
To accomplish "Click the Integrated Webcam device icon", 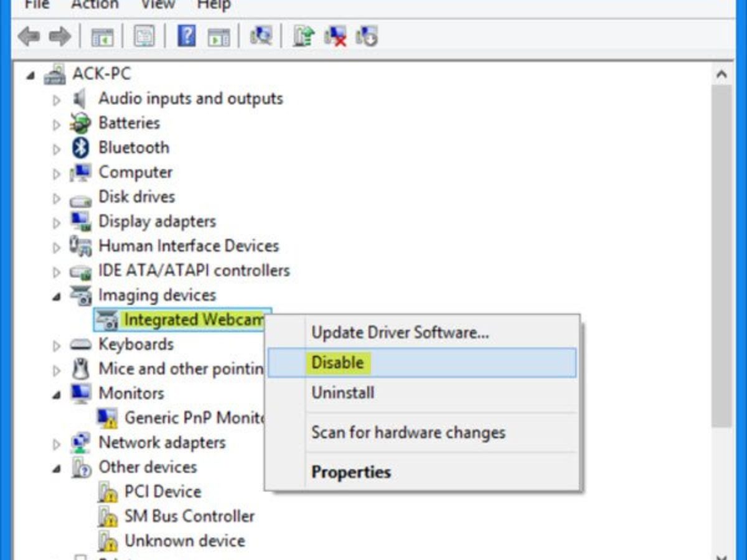I will click(x=107, y=320).
